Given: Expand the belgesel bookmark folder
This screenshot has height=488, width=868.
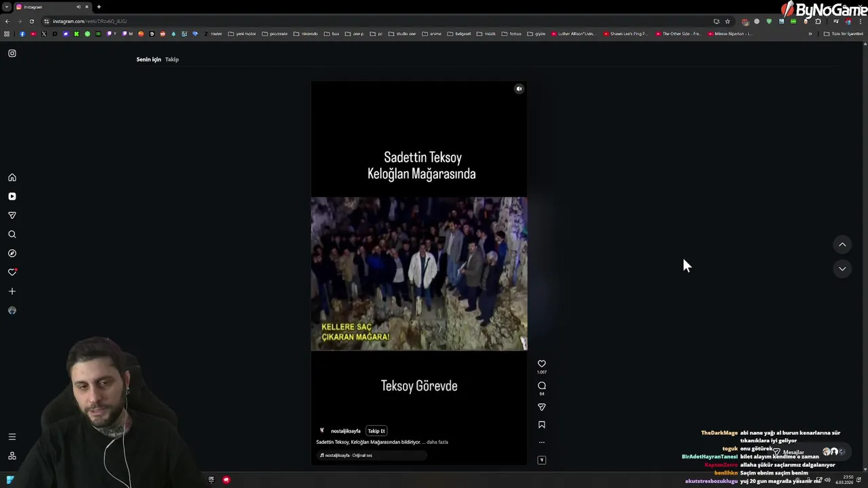Looking at the screenshot, I should [459, 34].
